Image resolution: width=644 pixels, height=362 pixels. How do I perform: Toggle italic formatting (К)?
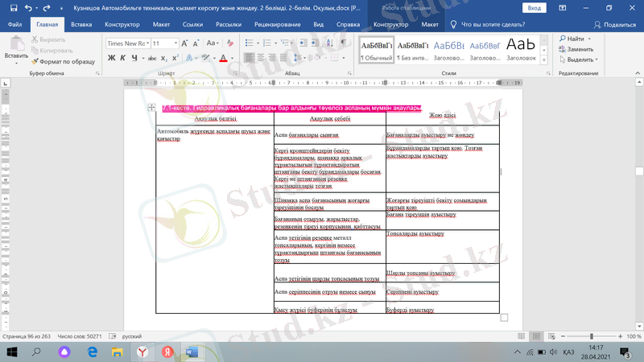pos(122,58)
